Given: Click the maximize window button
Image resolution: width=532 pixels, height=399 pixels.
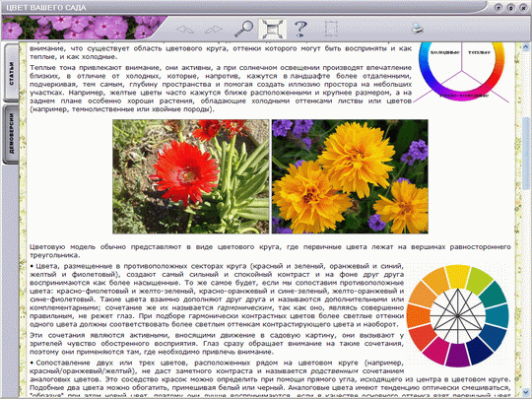Looking at the screenshot, I should click(x=510, y=8).
